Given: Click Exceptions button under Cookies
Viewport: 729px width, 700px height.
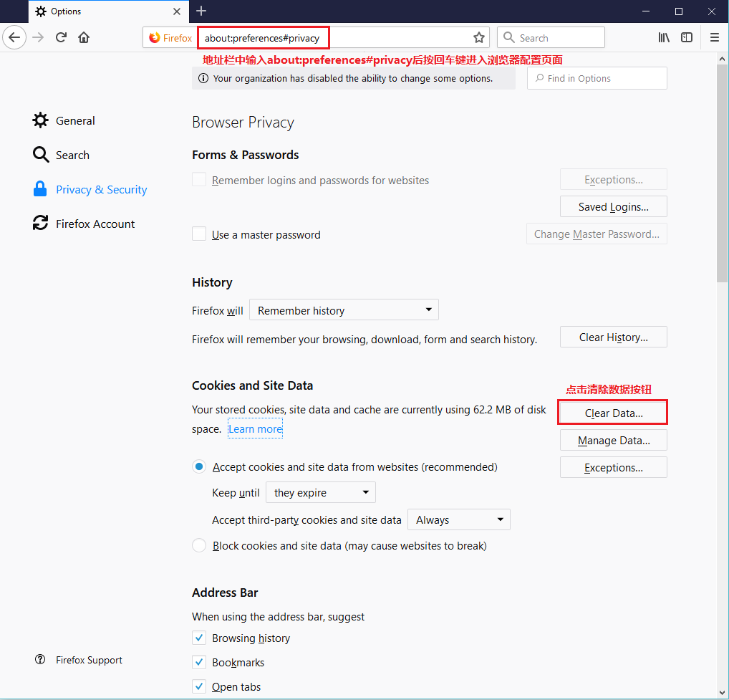Looking at the screenshot, I should pos(613,467).
